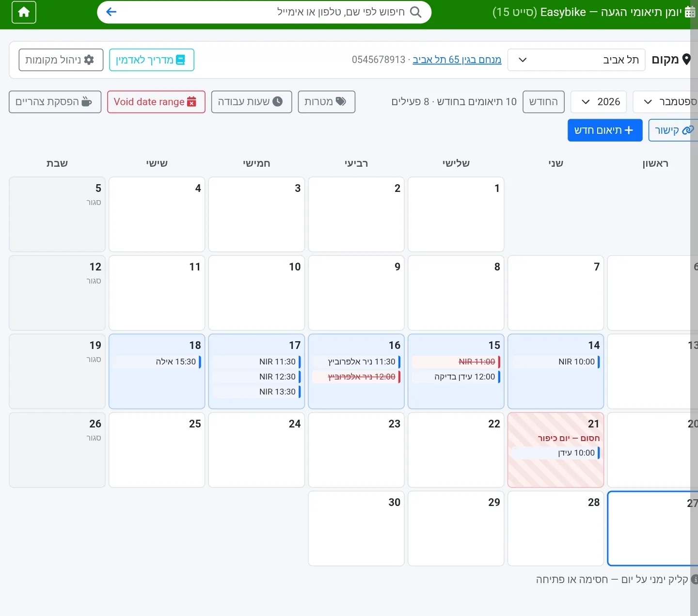The height and width of the screenshot is (616, 698).
Task: Click the חסום – יום כיפור label
Action: [x=569, y=438]
